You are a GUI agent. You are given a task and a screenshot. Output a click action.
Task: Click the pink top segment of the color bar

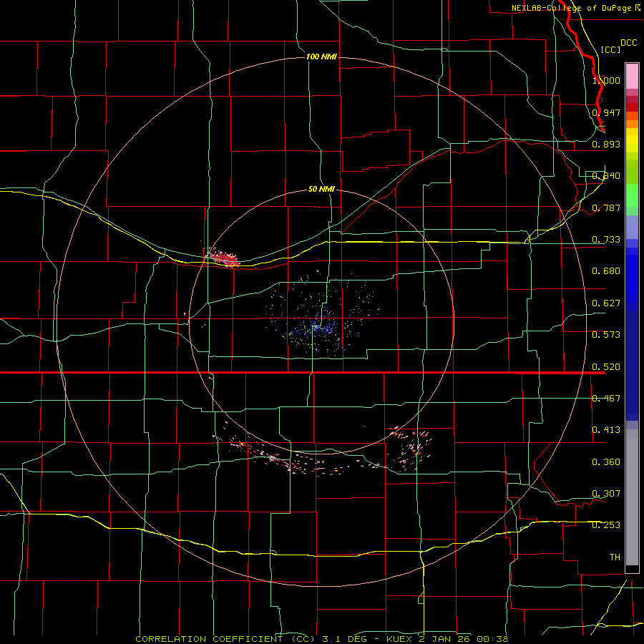coord(632,77)
